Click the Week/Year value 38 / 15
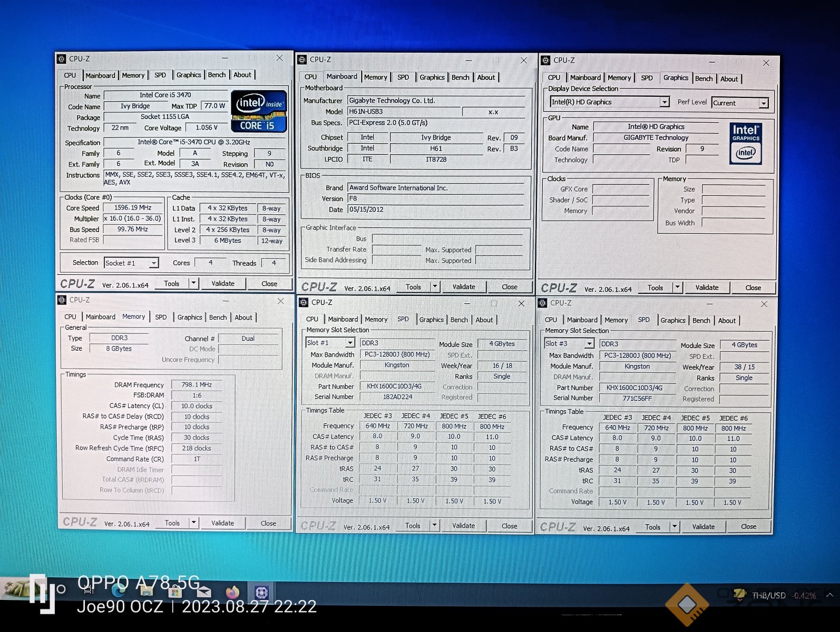Viewport: 840px width, 632px height. [745, 367]
